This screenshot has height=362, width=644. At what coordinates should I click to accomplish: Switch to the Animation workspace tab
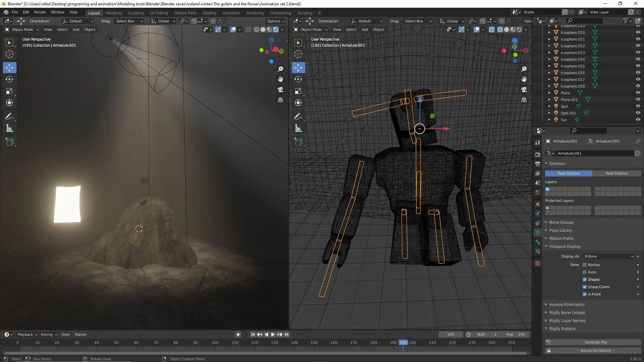tap(231, 13)
